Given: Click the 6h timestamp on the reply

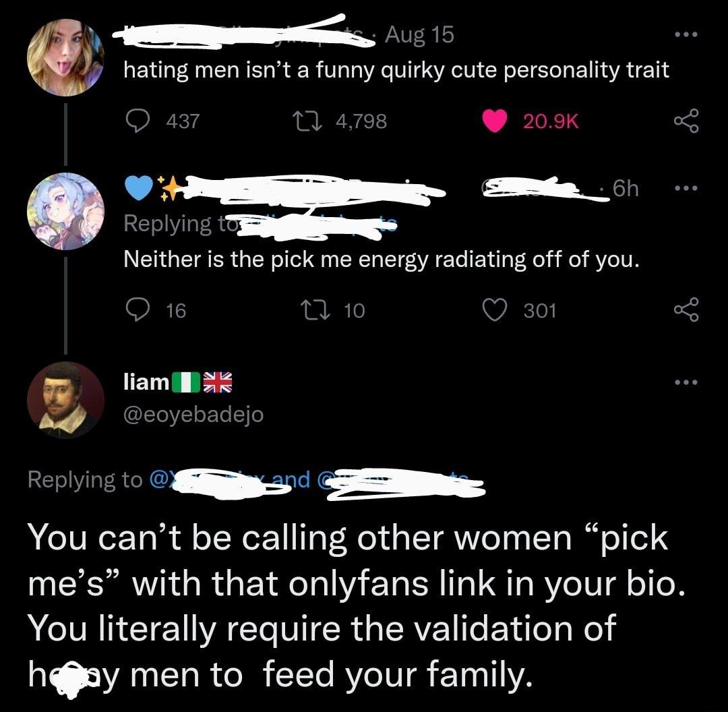Looking at the screenshot, I should pos(626,188).
